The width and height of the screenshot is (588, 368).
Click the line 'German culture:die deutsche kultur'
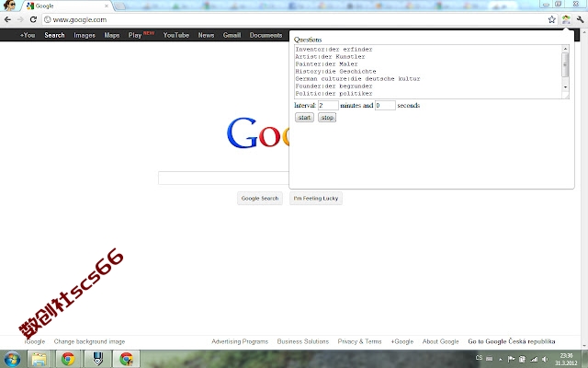point(357,79)
